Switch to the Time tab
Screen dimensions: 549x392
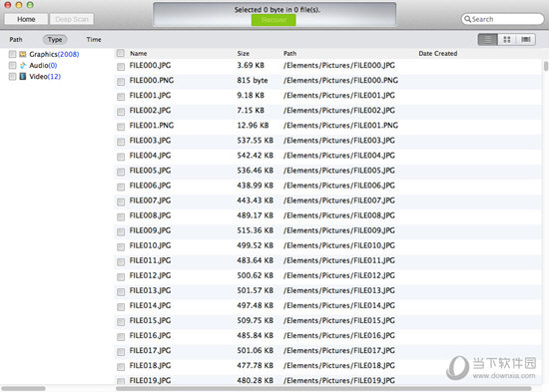pyautogui.click(x=94, y=40)
